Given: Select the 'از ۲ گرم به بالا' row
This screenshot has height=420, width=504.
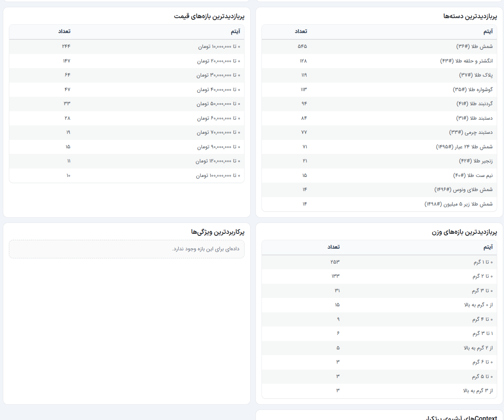Looking at the screenshot, I should pos(379,348).
